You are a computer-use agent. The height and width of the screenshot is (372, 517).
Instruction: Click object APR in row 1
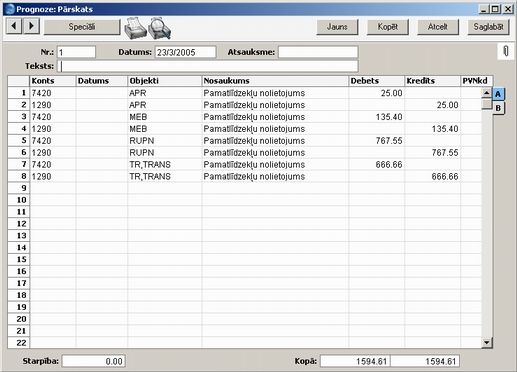click(138, 93)
